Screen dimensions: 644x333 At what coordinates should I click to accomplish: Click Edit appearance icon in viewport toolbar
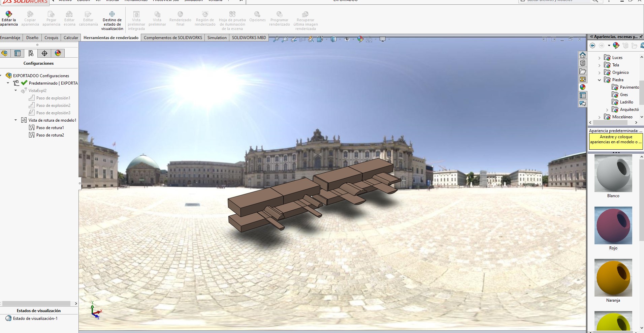click(x=360, y=39)
